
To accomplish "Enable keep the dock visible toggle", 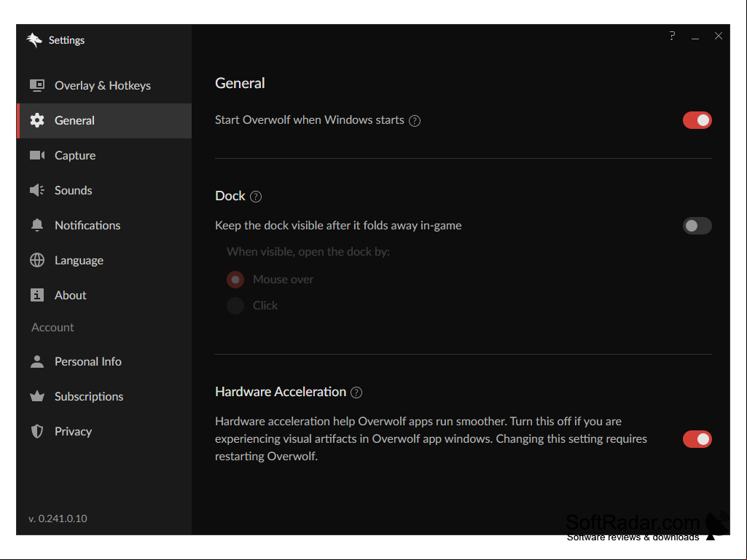I will (x=697, y=226).
